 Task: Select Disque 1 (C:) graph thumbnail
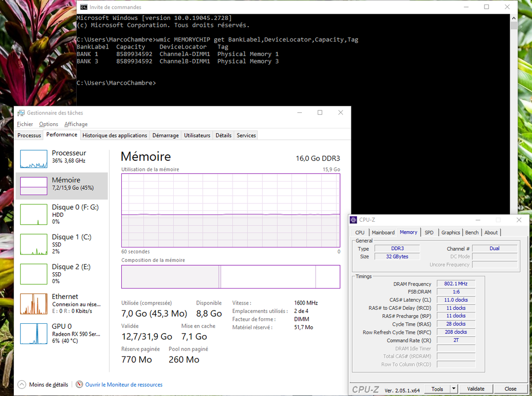click(x=34, y=245)
